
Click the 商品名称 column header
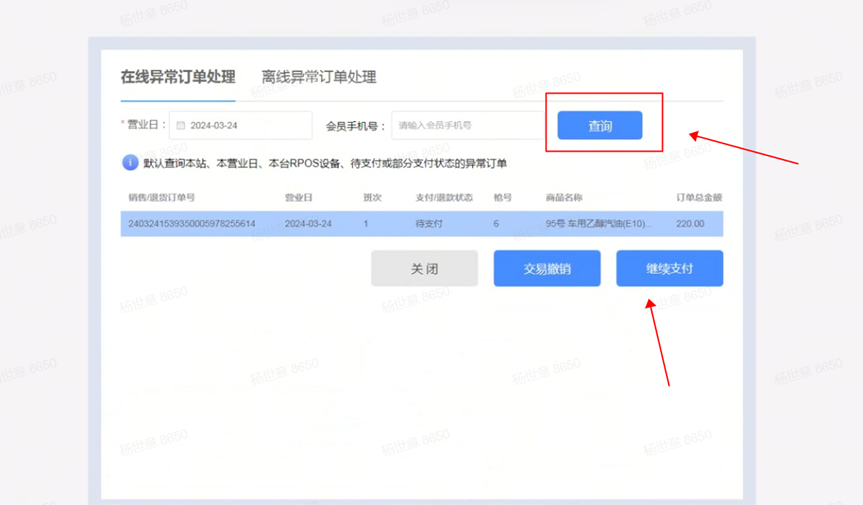point(564,198)
